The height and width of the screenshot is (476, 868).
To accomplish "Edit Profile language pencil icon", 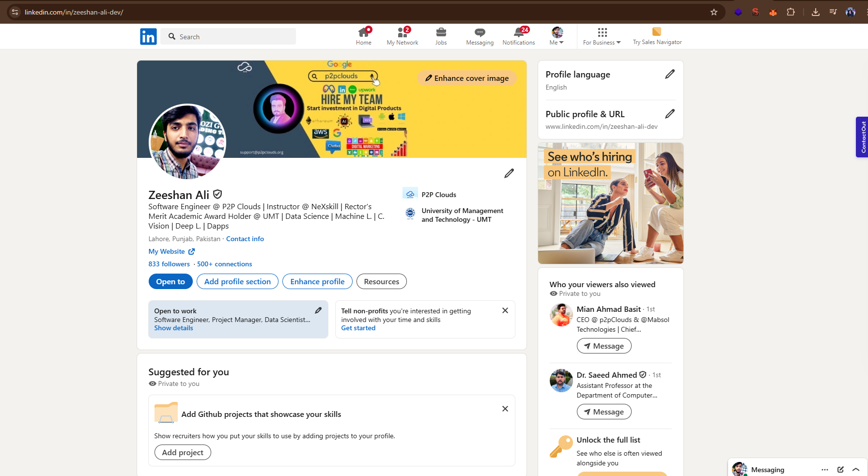I will 670,74.
